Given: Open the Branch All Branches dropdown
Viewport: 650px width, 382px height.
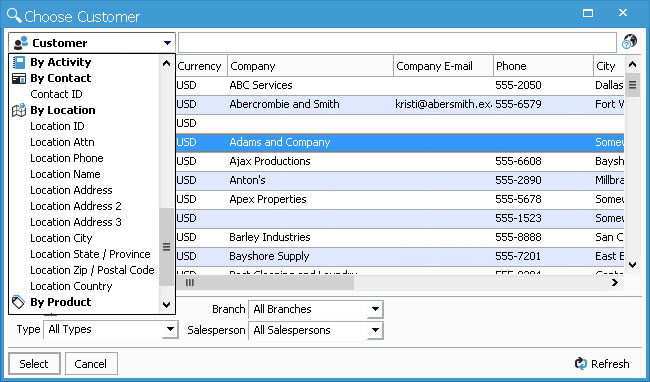Looking at the screenshot, I should tap(375, 309).
